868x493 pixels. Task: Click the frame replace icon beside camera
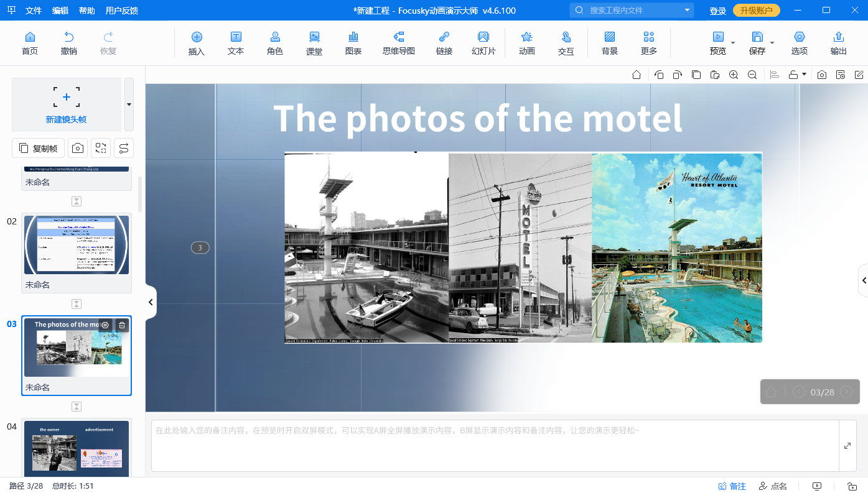[x=101, y=148]
